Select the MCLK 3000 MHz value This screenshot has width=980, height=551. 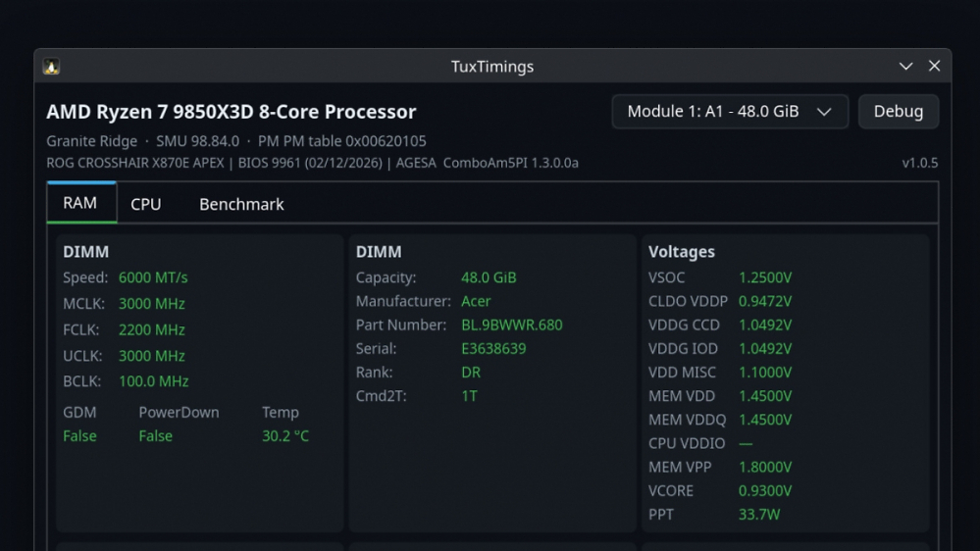(152, 304)
